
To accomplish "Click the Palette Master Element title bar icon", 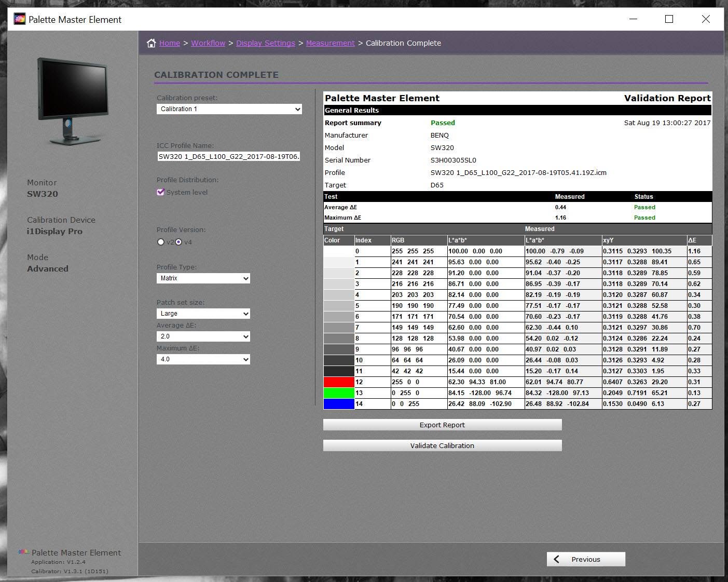I will 20,19.
